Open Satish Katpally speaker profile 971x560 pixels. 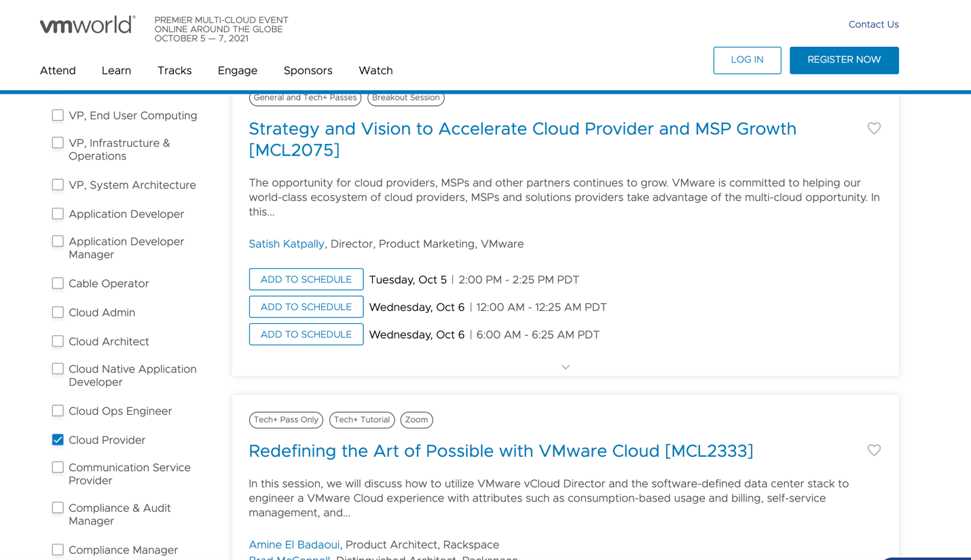click(287, 244)
